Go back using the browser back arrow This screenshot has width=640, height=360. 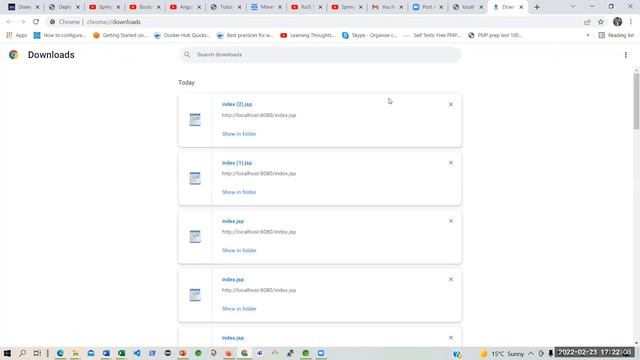[9, 22]
